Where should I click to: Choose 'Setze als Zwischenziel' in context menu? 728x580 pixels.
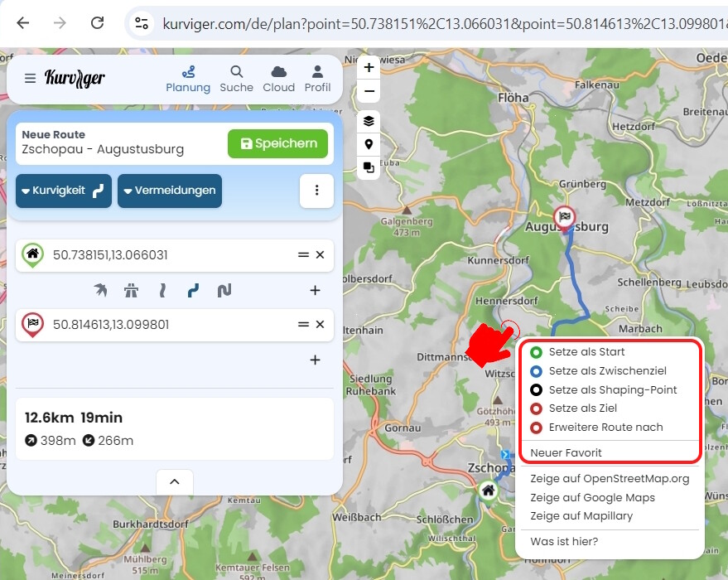(x=607, y=371)
